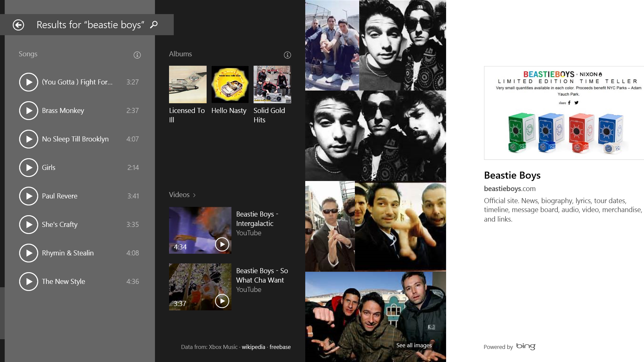Follow the wikipedia data source link
The height and width of the screenshot is (362, 644).
[254, 347]
